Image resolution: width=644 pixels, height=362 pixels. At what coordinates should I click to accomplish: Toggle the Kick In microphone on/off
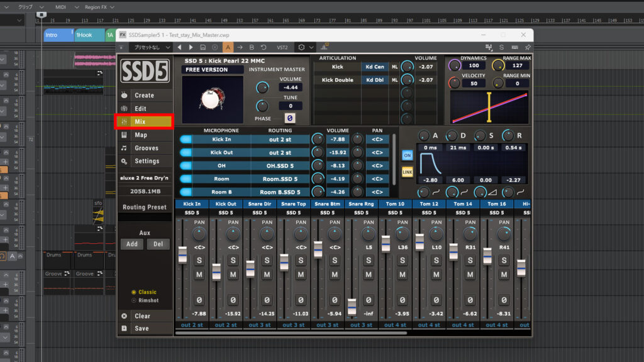pyautogui.click(x=186, y=139)
